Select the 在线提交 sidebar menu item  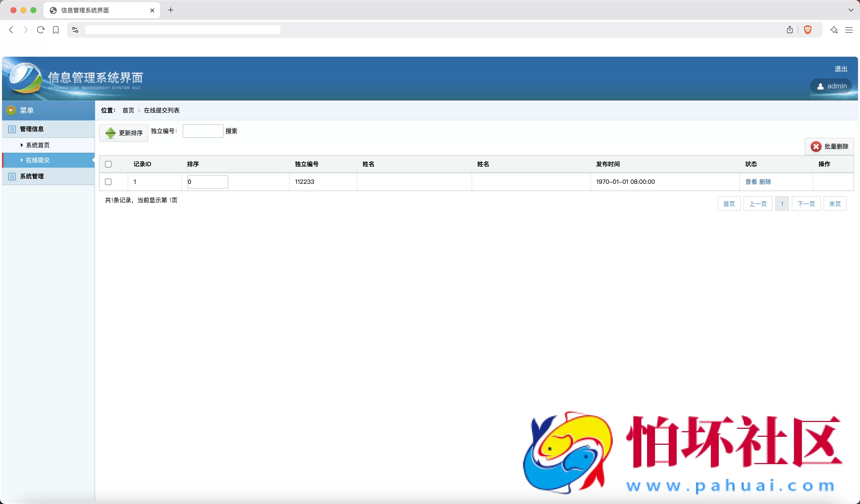click(38, 160)
